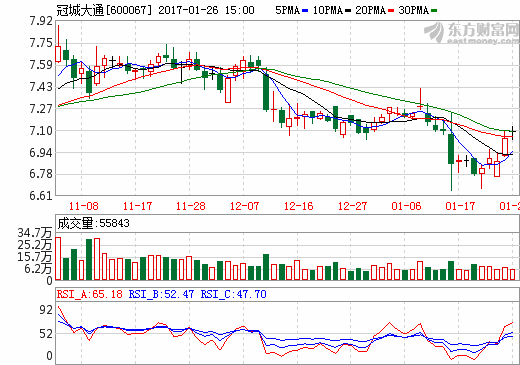Click the 11-17 date label
The image size is (520, 365).
pyautogui.click(x=137, y=206)
